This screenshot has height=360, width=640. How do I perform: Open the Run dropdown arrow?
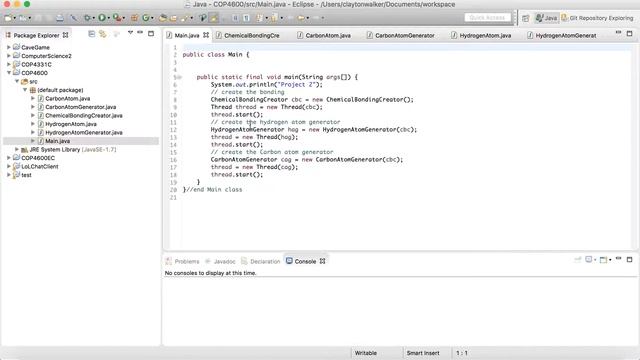click(109, 18)
